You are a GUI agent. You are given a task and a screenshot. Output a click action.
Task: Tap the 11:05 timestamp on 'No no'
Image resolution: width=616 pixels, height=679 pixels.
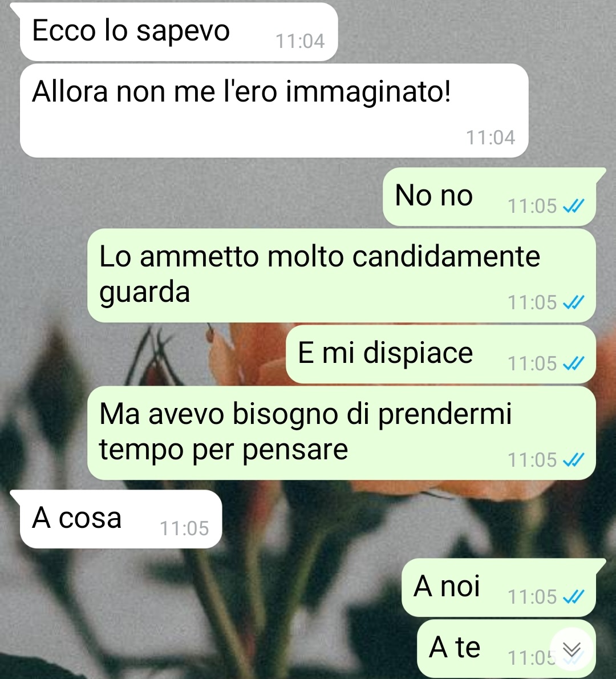[x=532, y=206]
